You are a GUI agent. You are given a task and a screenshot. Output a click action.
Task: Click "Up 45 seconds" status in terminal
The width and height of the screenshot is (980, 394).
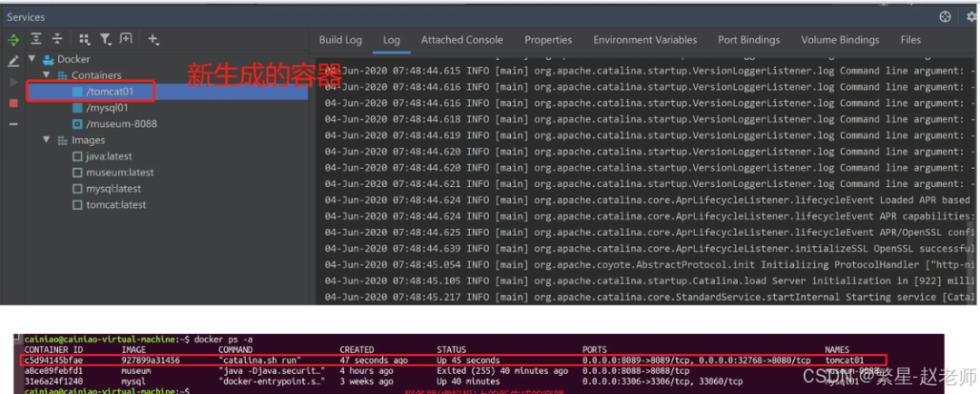click(468, 360)
